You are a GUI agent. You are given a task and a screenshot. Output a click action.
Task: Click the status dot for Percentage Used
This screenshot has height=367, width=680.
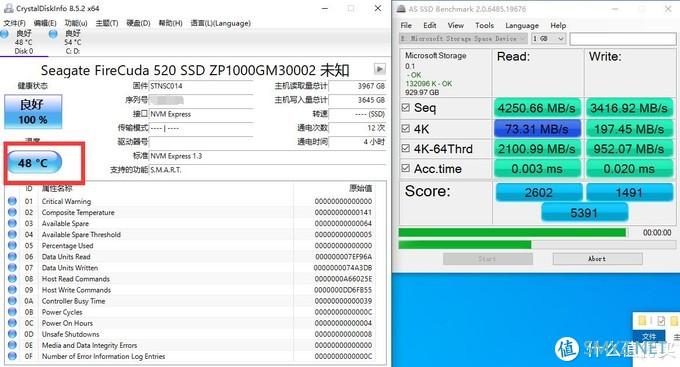click(x=12, y=245)
